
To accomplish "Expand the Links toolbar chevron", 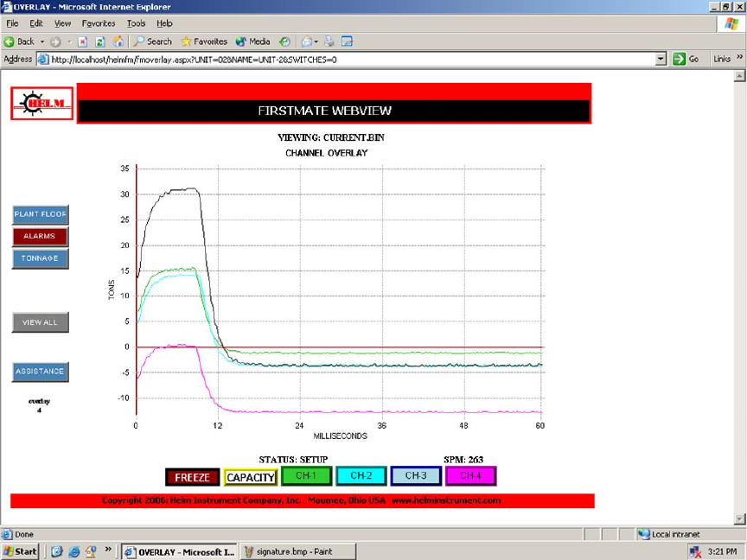I will [x=739, y=58].
